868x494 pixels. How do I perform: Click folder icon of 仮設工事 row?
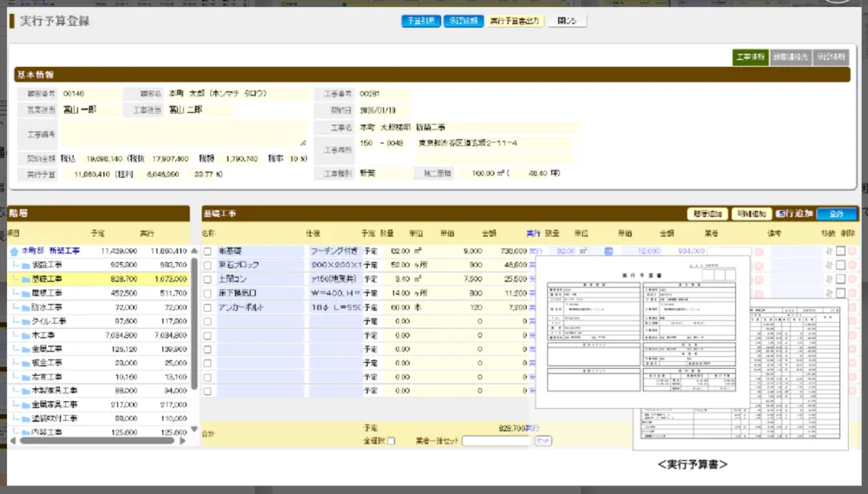(x=25, y=266)
